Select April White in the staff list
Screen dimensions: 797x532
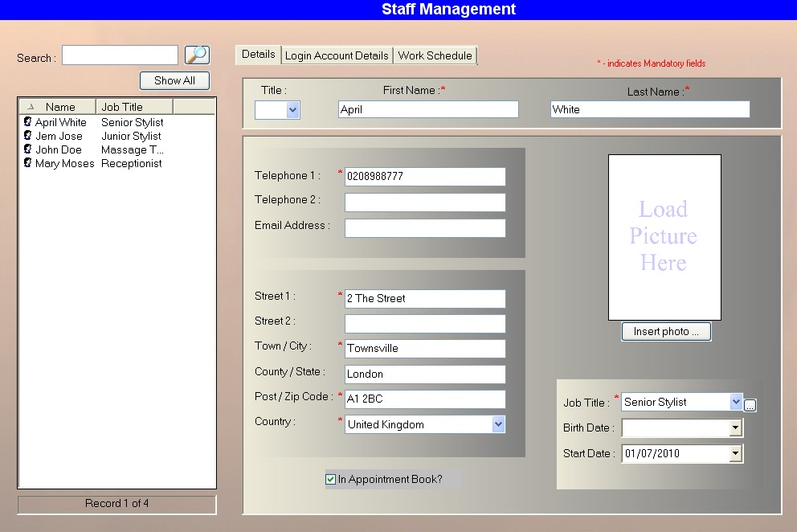coord(61,122)
